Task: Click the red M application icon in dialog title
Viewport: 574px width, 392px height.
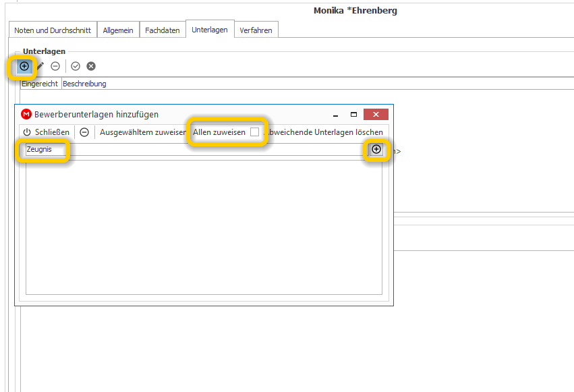Action: [x=26, y=114]
